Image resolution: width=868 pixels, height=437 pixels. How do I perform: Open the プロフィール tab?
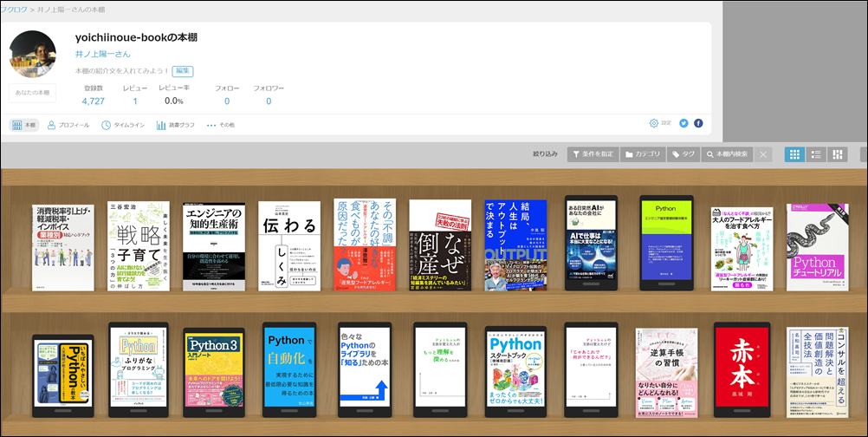[68, 125]
